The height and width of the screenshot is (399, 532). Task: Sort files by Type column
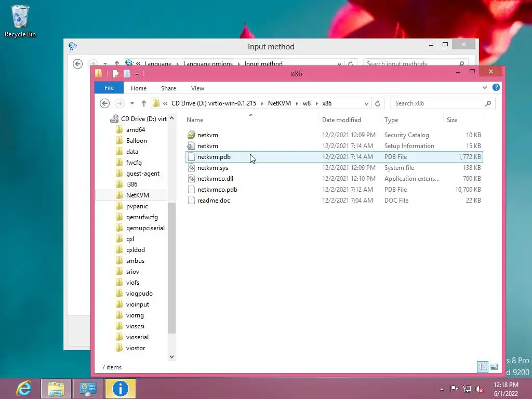pos(412,120)
